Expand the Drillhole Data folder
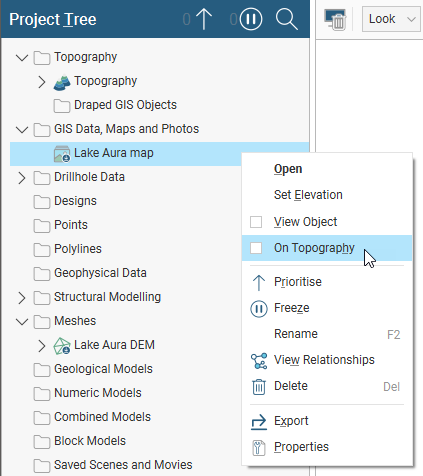Image resolution: width=423 pixels, height=476 pixels. click(x=22, y=178)
